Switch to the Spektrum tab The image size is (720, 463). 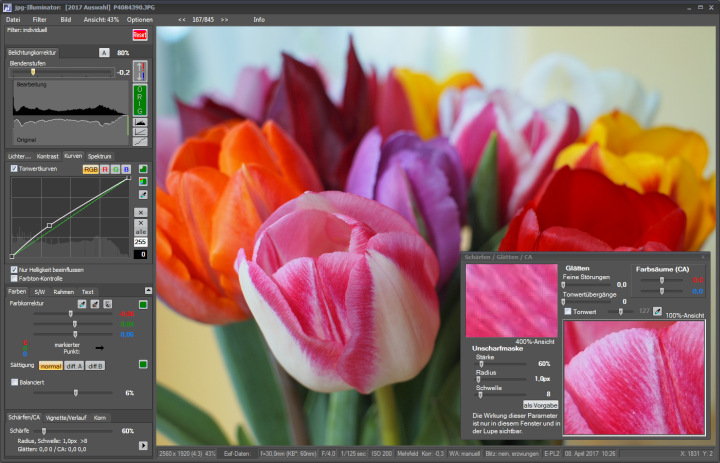99,157
